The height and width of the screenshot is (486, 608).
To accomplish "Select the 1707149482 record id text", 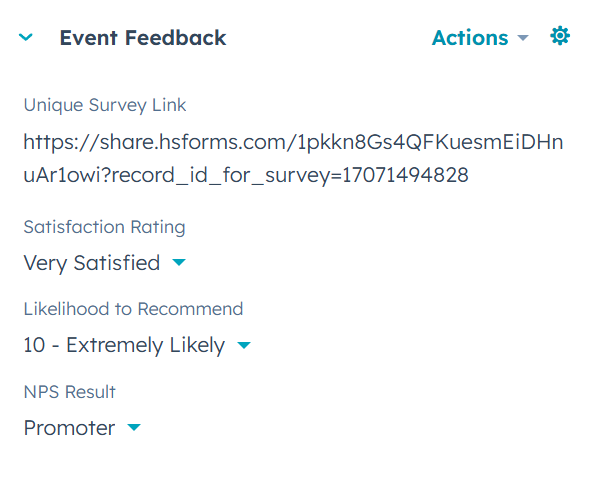I will click(405, 175).
